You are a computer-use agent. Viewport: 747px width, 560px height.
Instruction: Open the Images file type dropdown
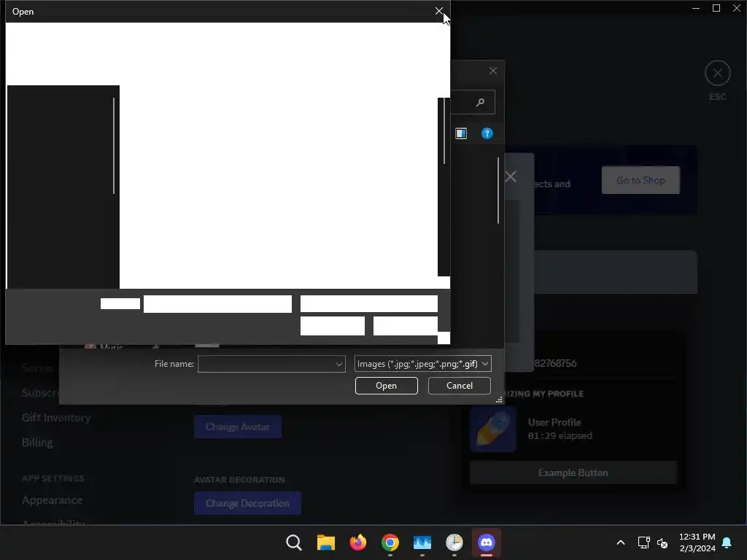click(x=422, y=364)
